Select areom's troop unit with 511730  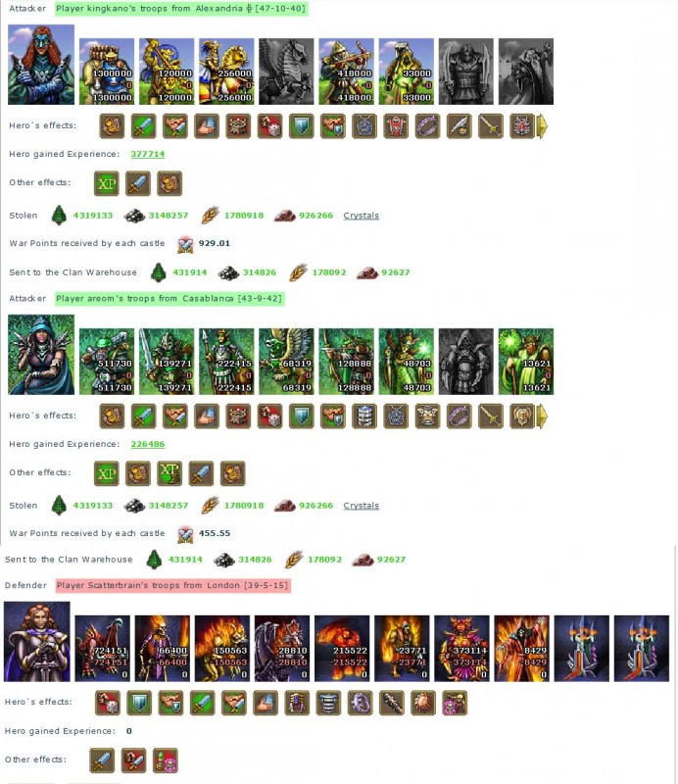click(x=107, y=362)
